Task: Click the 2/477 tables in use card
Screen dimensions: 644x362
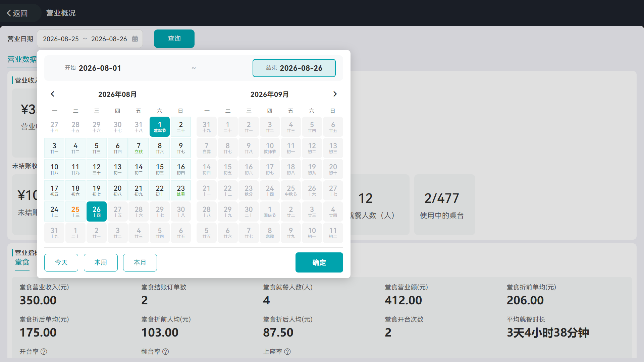Action: [444, 204]
